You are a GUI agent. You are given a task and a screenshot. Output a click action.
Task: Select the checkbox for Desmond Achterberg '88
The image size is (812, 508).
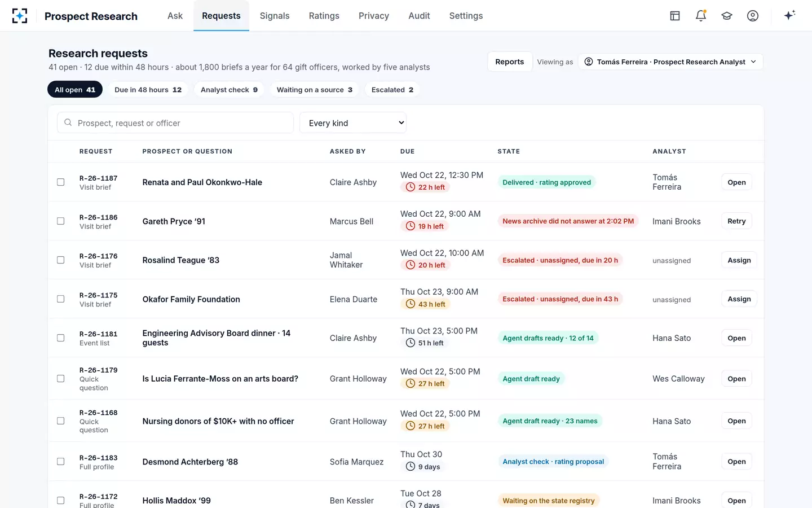pos(61,462)
